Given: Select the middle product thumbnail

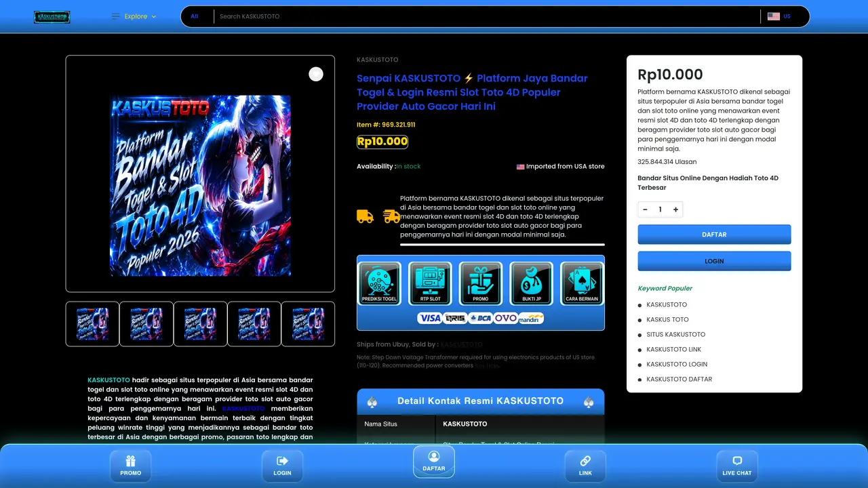Looking at the screenshot, I should (200, 324).
